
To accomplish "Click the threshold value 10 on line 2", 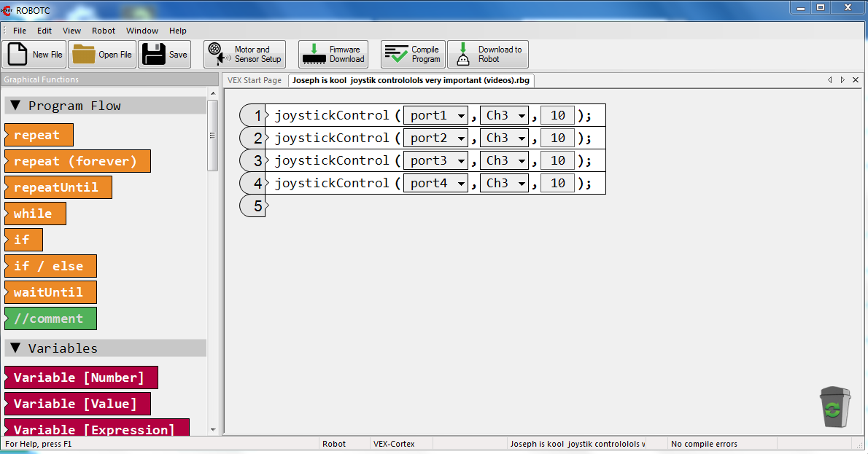I will 557,138.
